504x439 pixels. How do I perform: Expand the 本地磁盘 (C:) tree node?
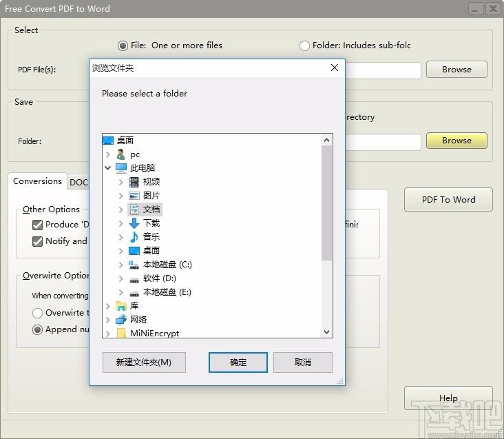[121, 265]
